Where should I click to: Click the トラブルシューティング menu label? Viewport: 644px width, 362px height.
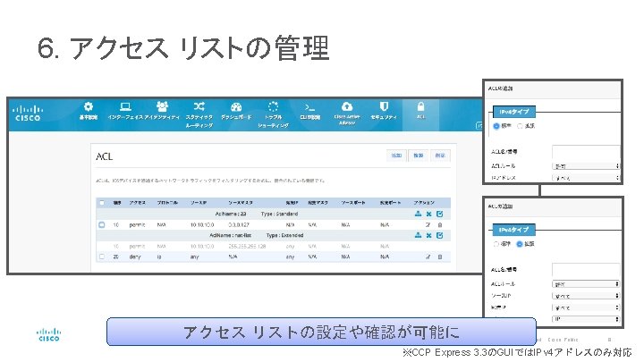click(273, 121)
